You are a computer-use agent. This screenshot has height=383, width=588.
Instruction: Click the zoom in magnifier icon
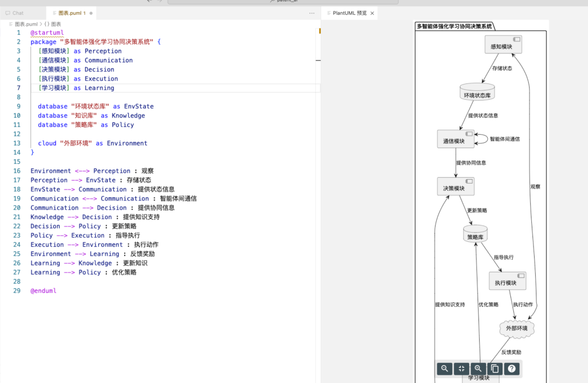[x=478, y=369]
